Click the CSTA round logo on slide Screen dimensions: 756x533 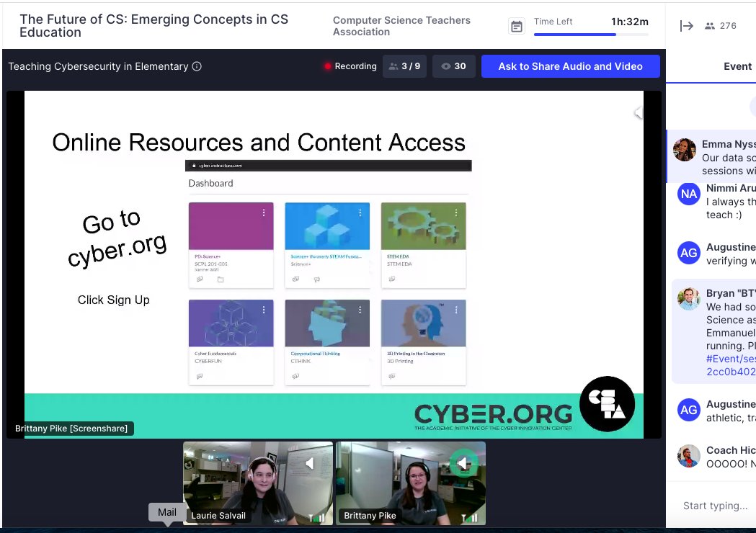pyautogui.click(x=607, y=404)
